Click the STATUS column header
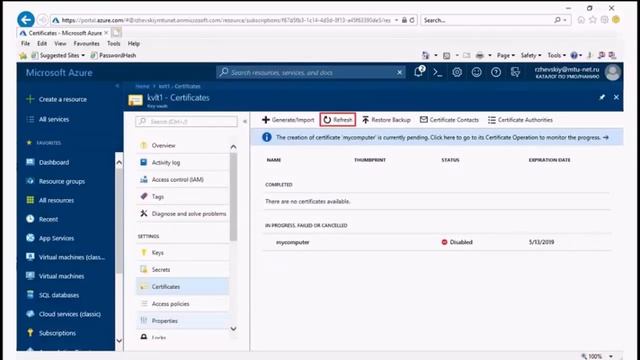The width and height of the screenshot is (640, 360). (450, 160)
